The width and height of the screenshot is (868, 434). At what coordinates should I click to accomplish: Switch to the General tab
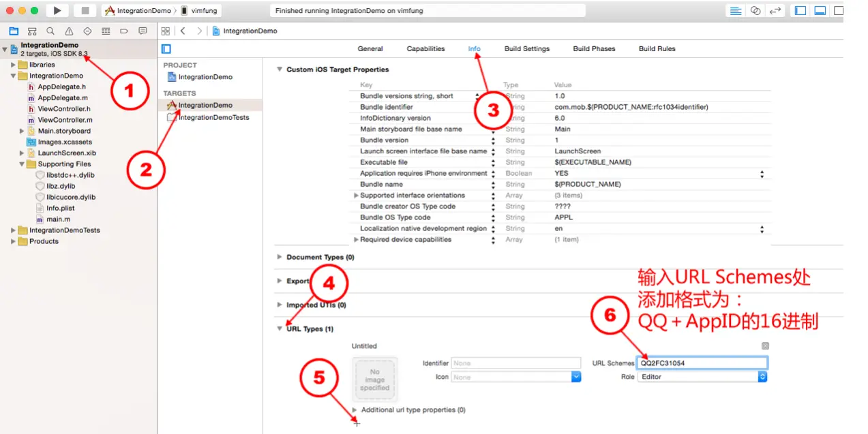tap(370, 49)
